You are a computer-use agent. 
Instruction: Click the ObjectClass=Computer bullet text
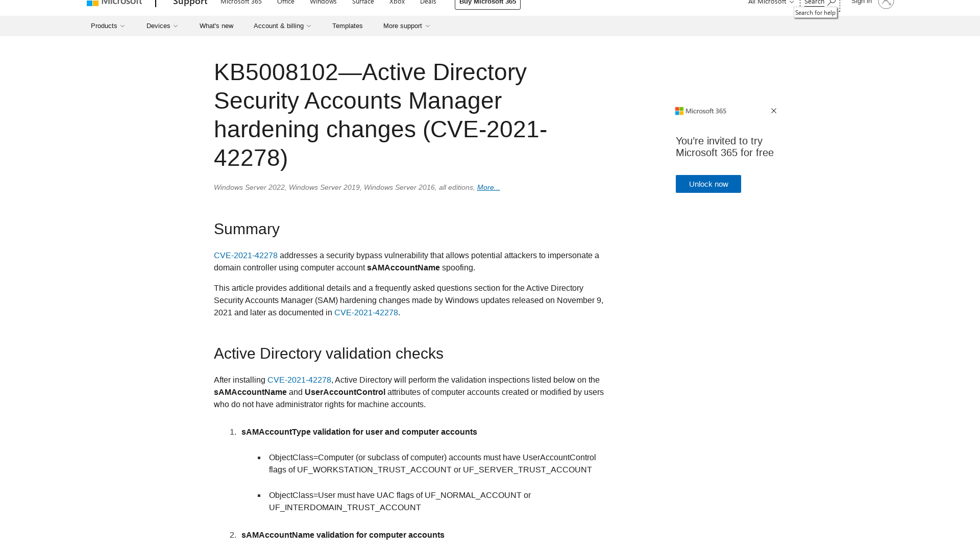click(x=432, y=464)
